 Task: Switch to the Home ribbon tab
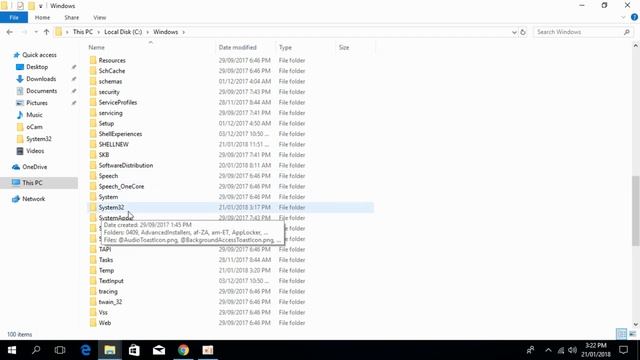tap(42, 18)
